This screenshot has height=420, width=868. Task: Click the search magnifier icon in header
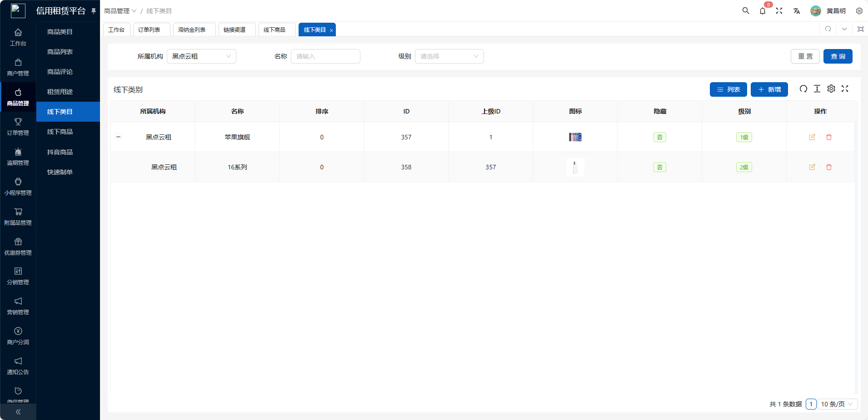[746, 10]
